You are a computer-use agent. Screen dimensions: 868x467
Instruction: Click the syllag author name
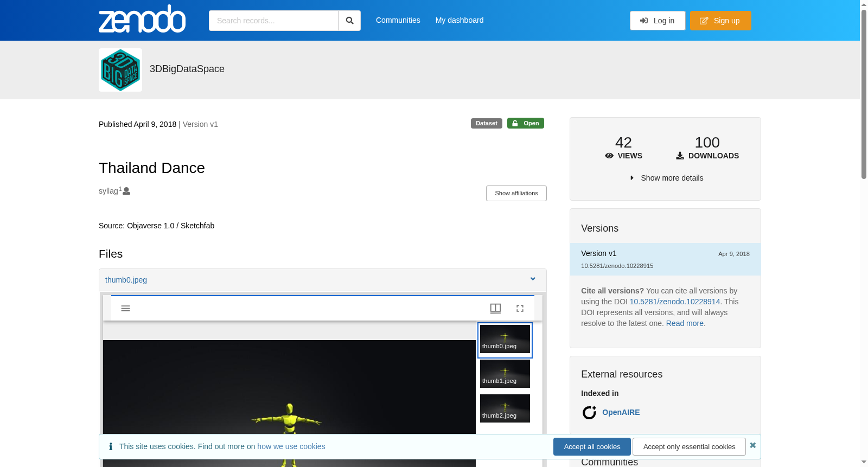click(x=108, y=191)
